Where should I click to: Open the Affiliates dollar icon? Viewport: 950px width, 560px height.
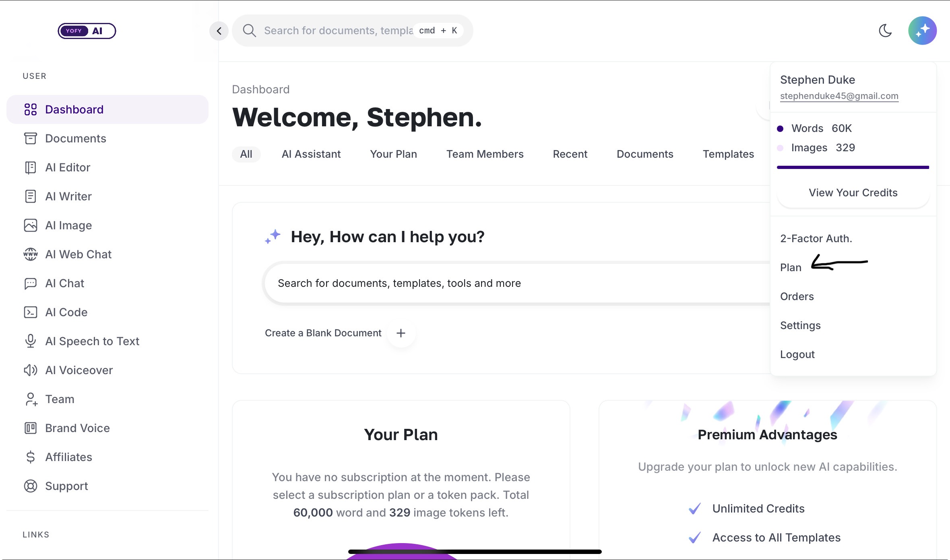pos(31,457)
